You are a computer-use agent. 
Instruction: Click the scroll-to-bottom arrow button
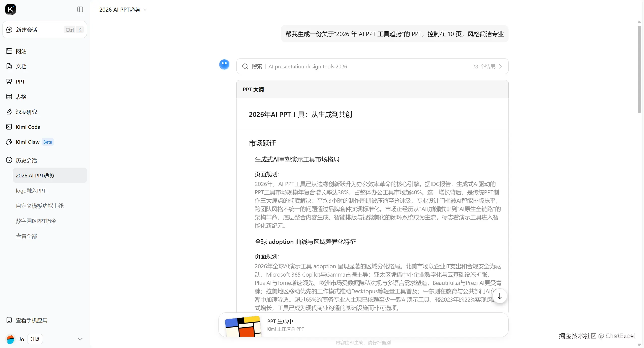point(499,296)
